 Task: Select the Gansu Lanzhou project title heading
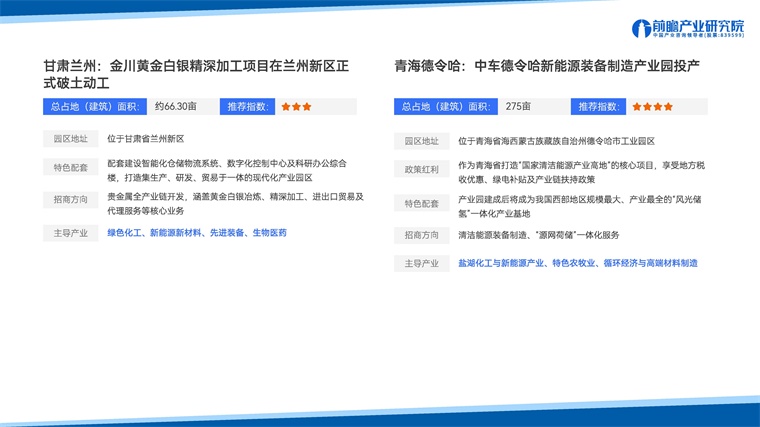196,74
